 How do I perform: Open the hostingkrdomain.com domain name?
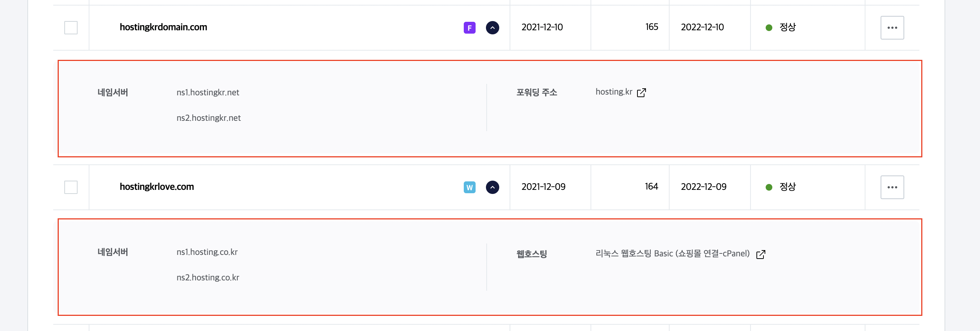pyautogui.click(x=163, y=27)
